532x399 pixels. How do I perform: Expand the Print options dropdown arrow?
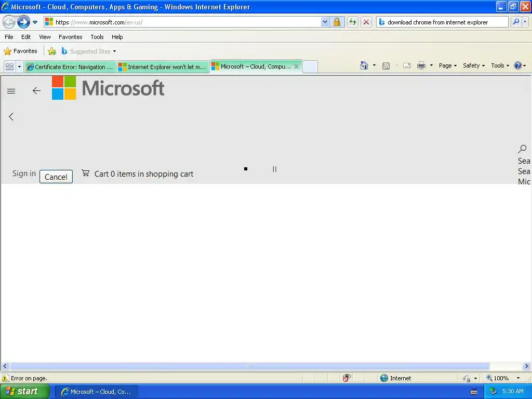tap(431, 65)
